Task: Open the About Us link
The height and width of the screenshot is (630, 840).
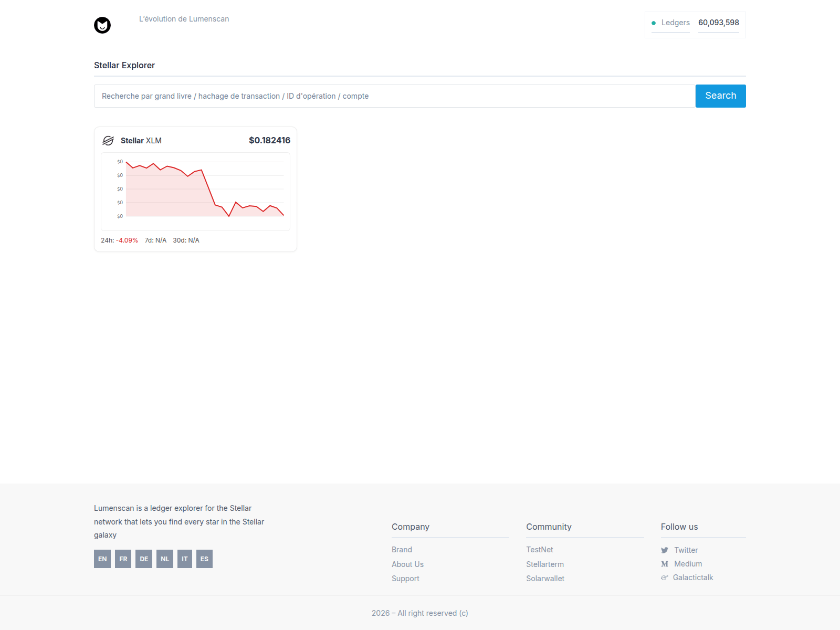Action: 407,564
